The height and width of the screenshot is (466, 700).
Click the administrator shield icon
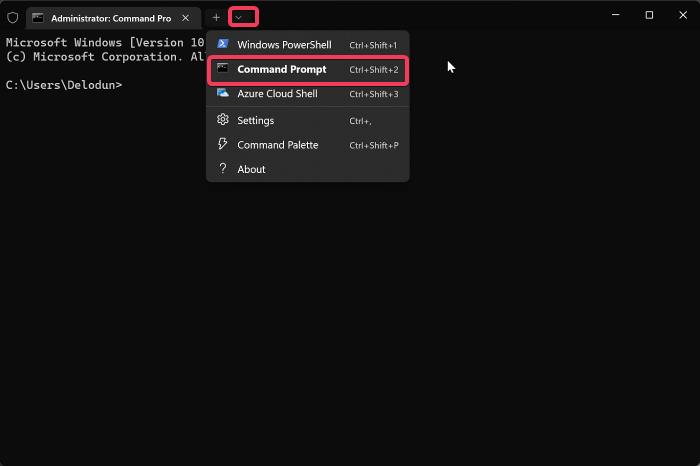12,18
